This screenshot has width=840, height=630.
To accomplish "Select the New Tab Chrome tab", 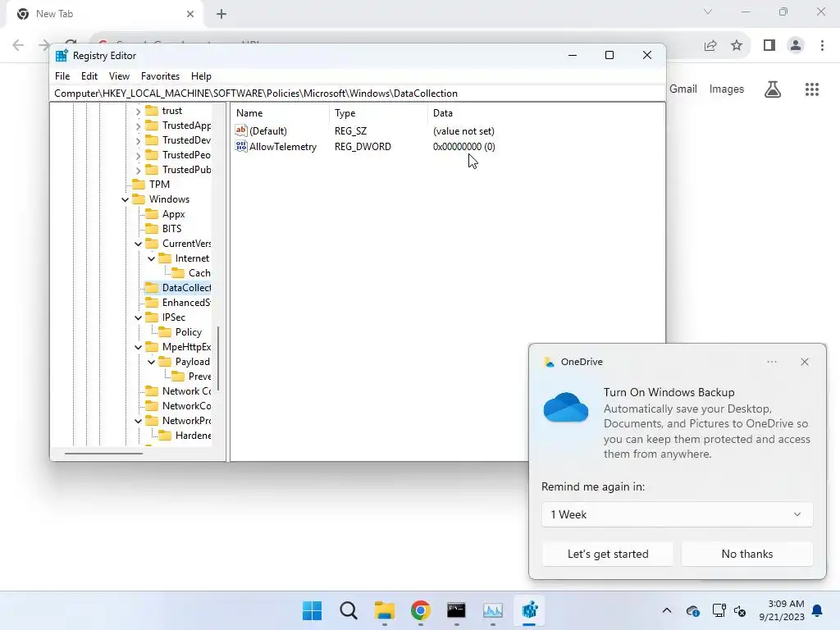I will [x=104, y=14].
